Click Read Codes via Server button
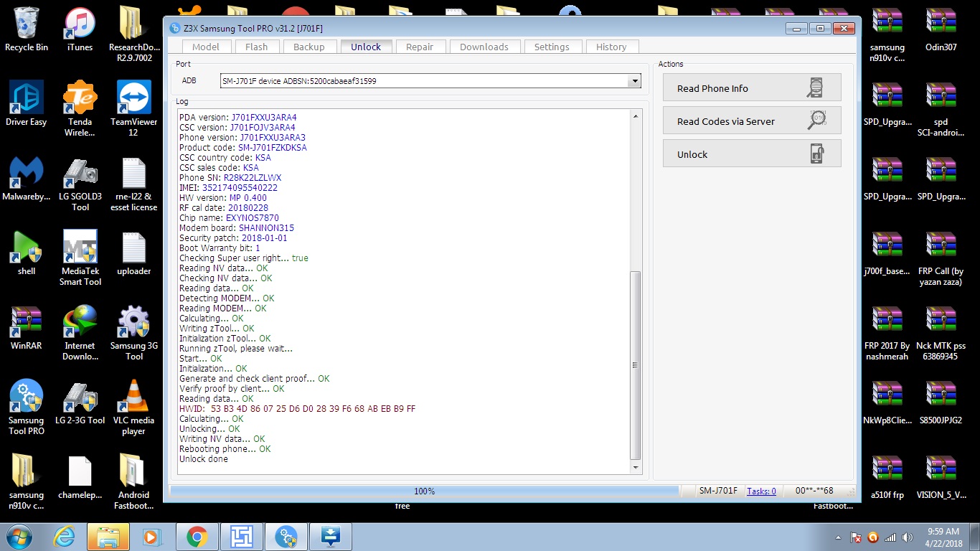 pos(752,121)
